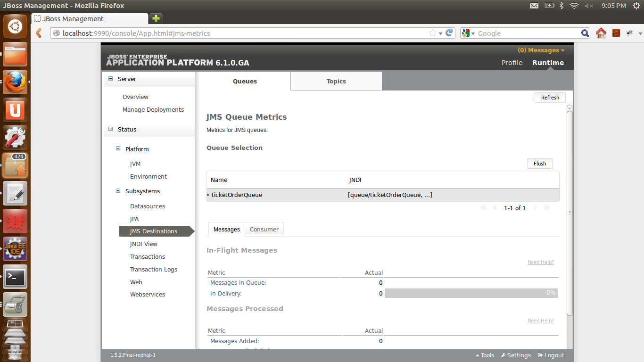The image size is (644, 362).
Task: Click the last-page double-arrow in queue pagination
Action: click(547, 207)
